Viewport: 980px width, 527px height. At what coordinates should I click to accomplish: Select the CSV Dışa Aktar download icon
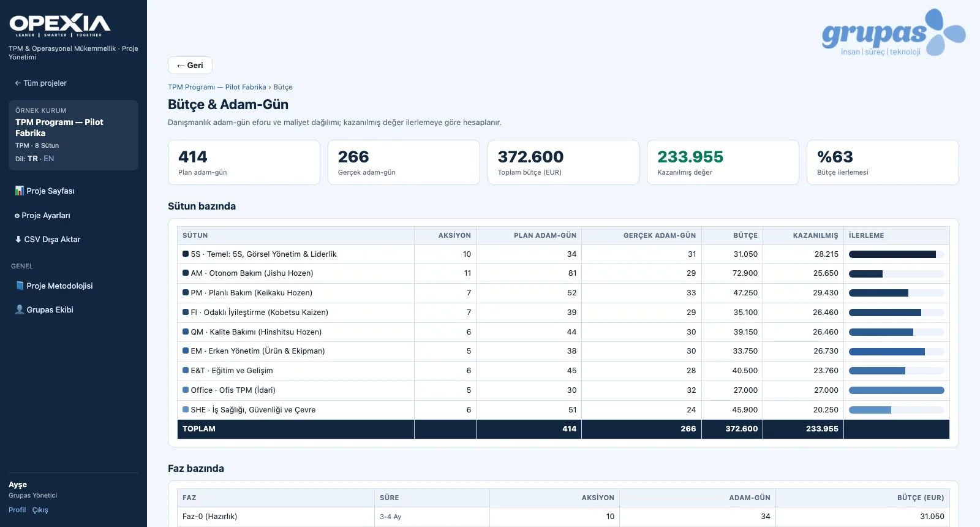[x=18, y=239]
